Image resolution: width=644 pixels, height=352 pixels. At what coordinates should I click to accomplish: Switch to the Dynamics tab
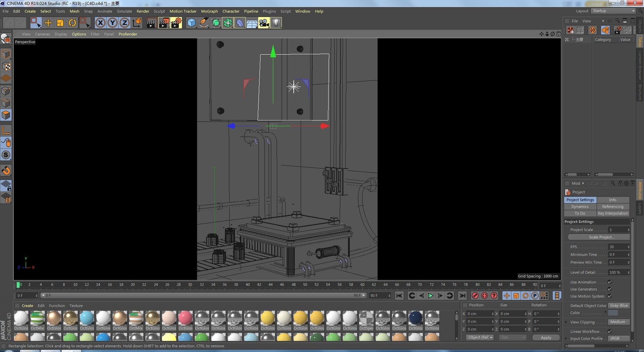[580, 207]
